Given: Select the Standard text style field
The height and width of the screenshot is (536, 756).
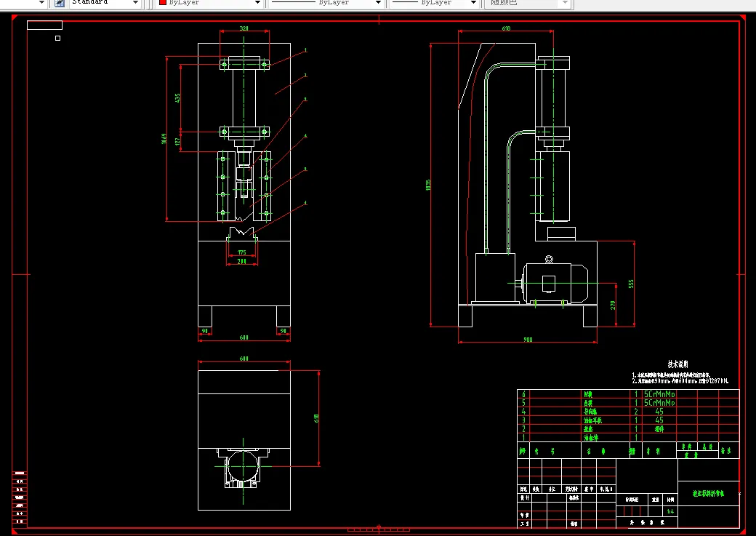Looking at the screenshot, I should point(100,2).
